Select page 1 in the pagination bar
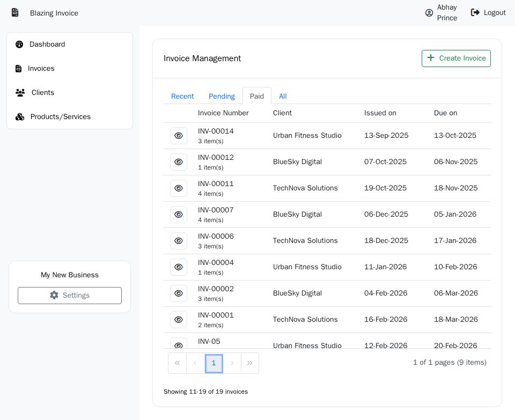 pos(214,363)
